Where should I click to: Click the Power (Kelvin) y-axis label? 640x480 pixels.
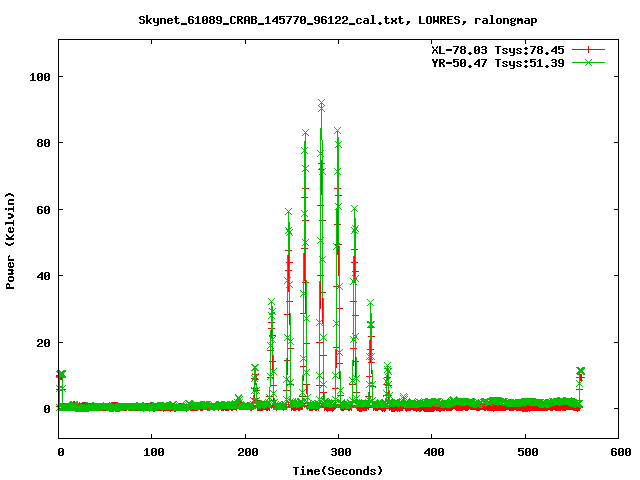tap(11, 240)
